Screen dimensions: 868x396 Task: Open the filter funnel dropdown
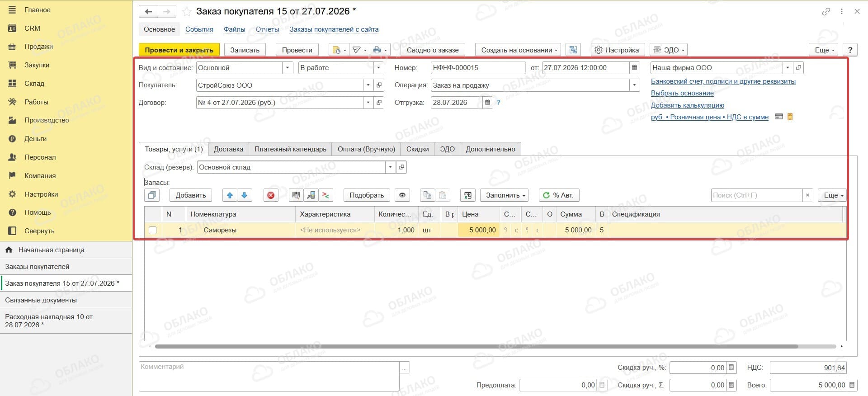(x=359, y=50)
